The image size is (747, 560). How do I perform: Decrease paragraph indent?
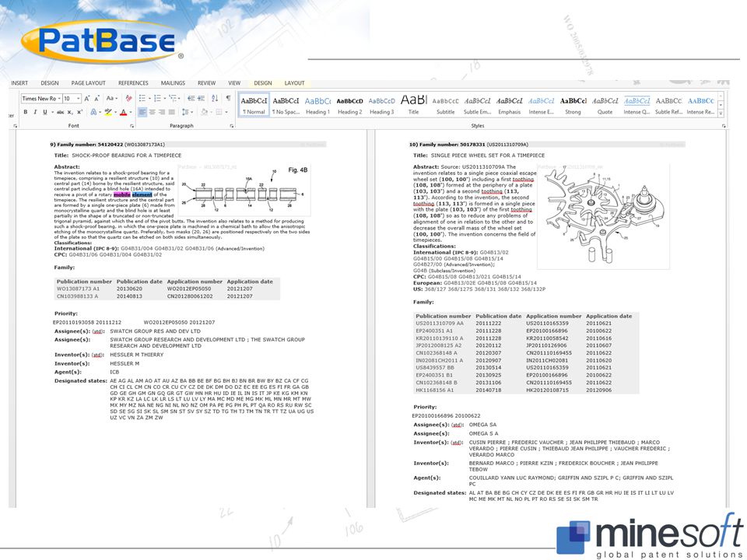click(x=191, y=98)
